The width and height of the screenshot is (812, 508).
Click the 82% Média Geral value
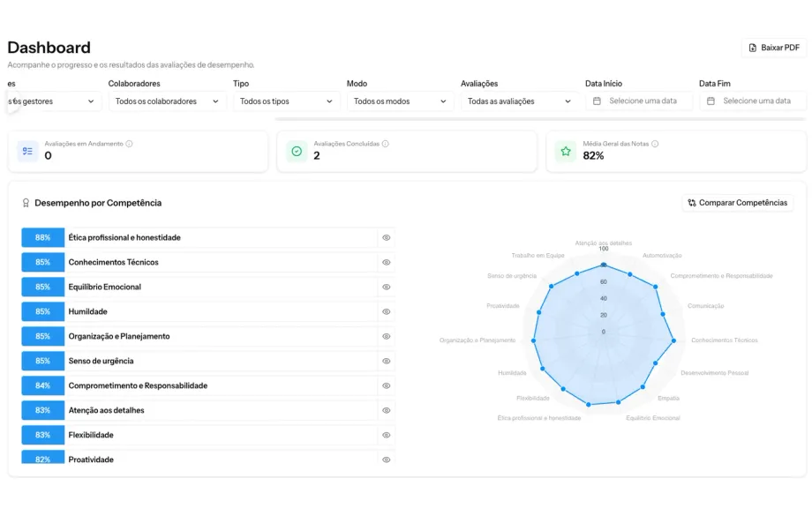(593, 156)
